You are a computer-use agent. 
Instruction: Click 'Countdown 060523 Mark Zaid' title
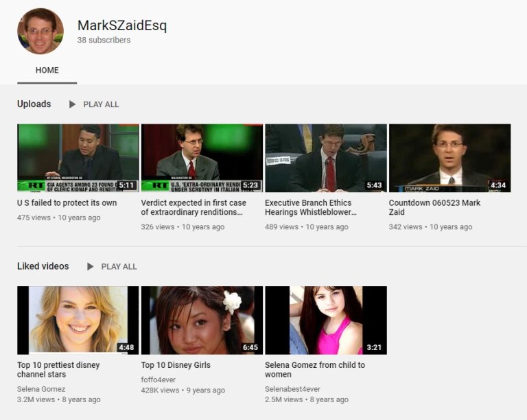point(434,207)
